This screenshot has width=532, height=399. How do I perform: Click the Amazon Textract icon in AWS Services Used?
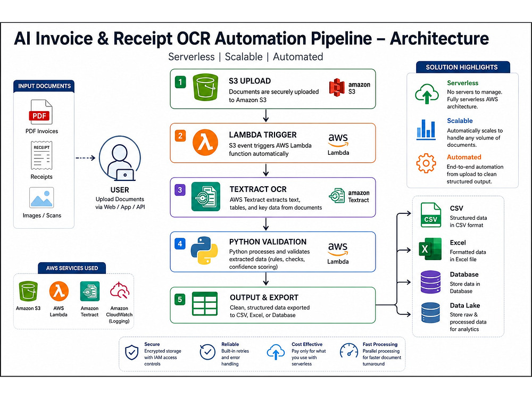click(x=89, y=291)
